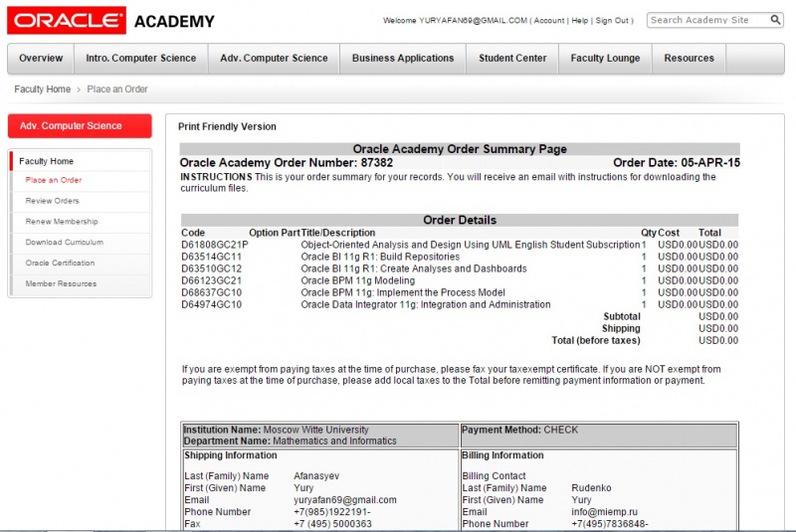The image size is (796, 532).
Task: Click Mathematics and Informatics department name
Action: click(x=334, y=442)
